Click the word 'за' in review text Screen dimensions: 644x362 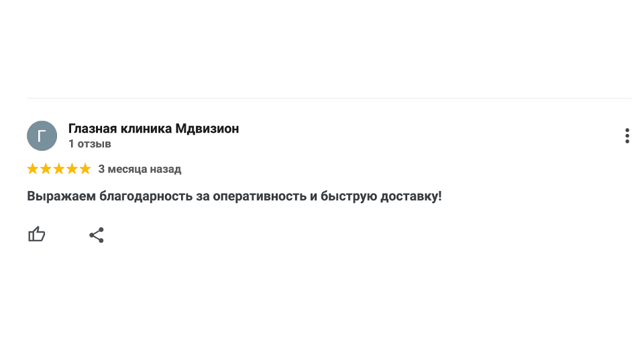coord(203,196)
